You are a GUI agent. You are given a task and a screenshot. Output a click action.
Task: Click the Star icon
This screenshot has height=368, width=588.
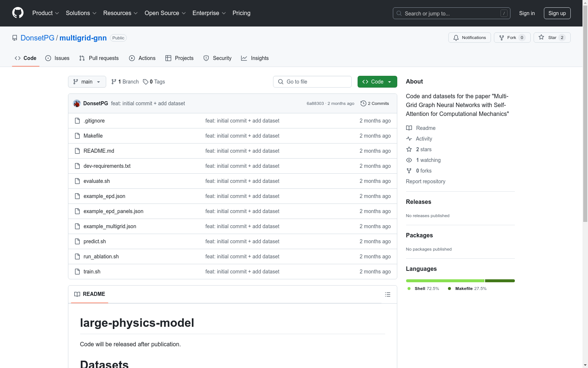click(x=541, y=37)
